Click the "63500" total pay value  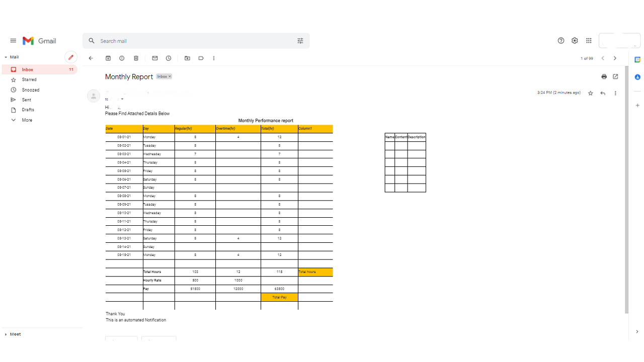[279, 289]
